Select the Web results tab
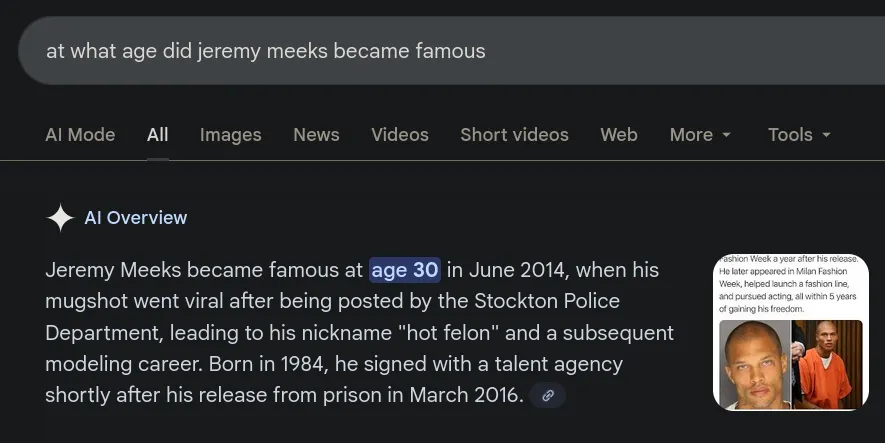 click(619, 135)
